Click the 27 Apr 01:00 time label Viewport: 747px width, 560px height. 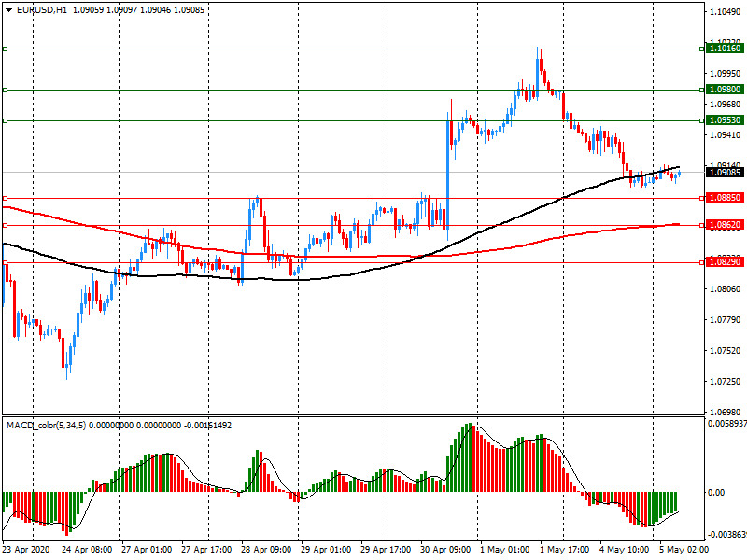click(x=147, y=550)
